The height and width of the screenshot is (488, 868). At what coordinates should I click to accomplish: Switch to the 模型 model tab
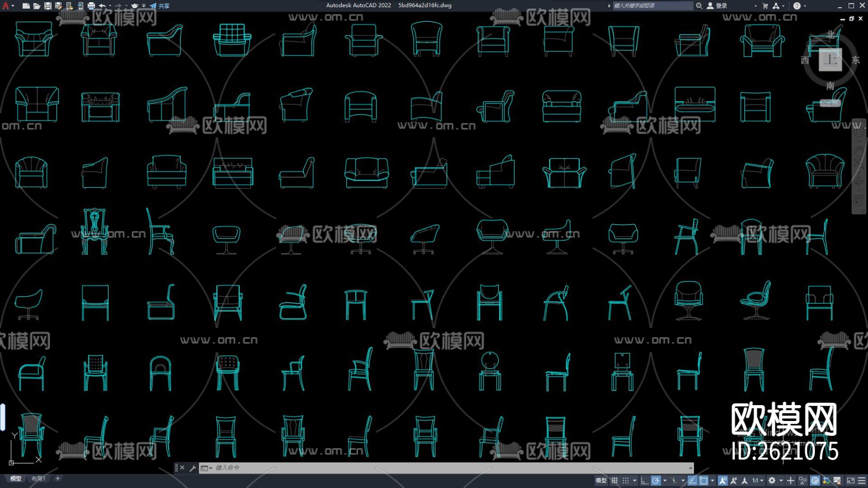pyautogui.click(x=16, y=478)
